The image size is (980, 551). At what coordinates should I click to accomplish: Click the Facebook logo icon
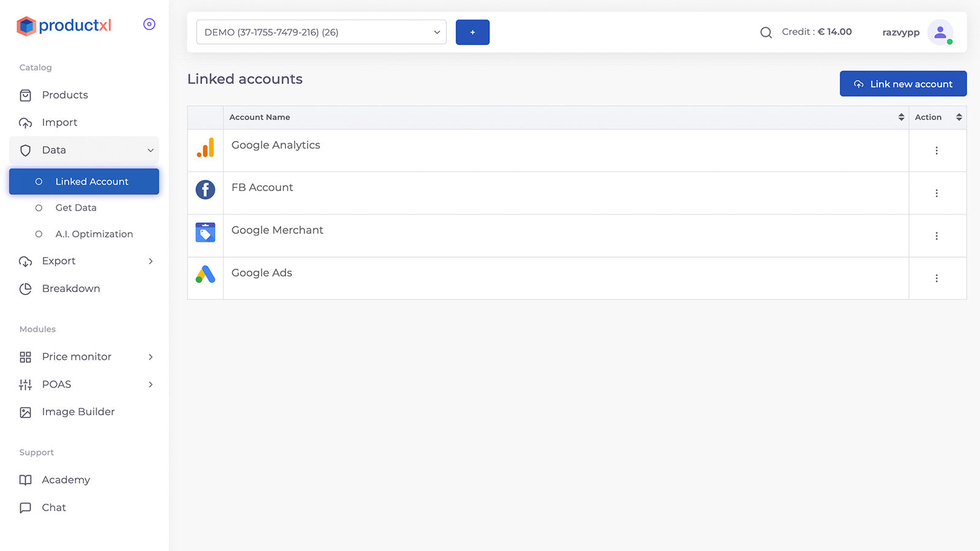click(205, 190)
